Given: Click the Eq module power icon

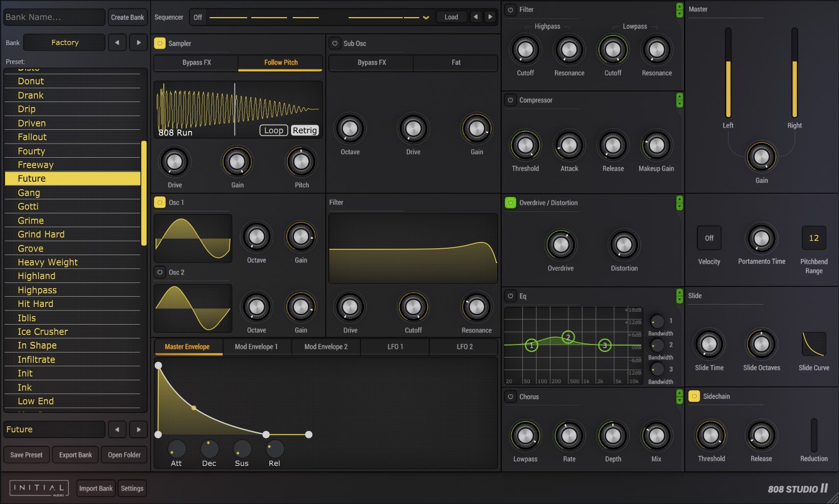Looking at the screenshot, I should pos(510,296).
